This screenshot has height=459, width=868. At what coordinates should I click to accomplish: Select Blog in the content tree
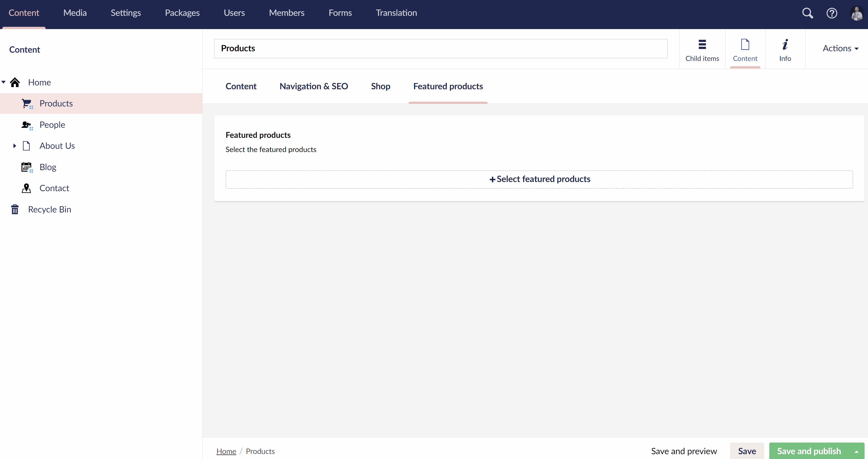click(48, 167)
